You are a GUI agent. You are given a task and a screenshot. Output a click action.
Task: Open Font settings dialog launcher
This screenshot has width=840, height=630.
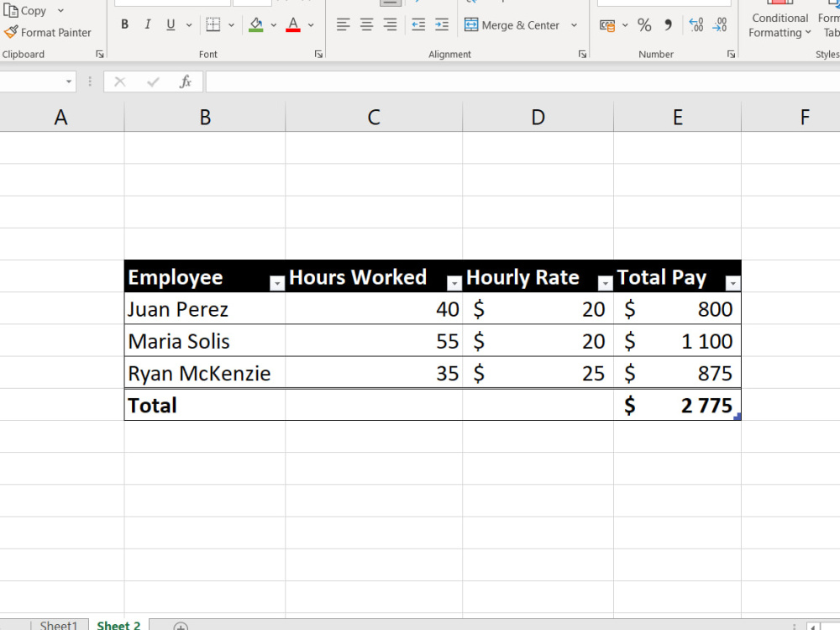(318, 54)
